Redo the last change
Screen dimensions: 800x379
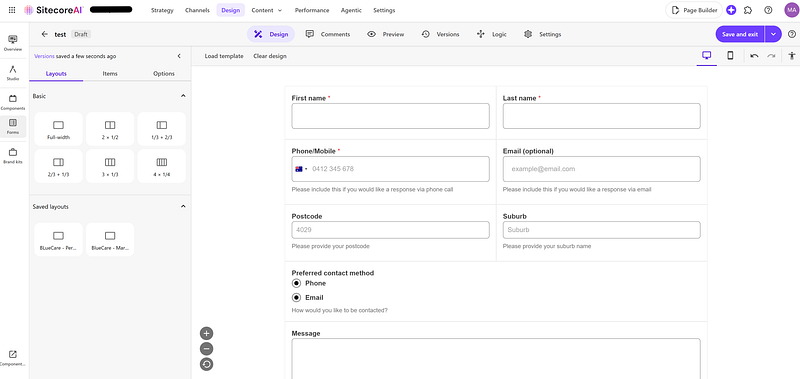pyautogui.click(x=771, y=56)
